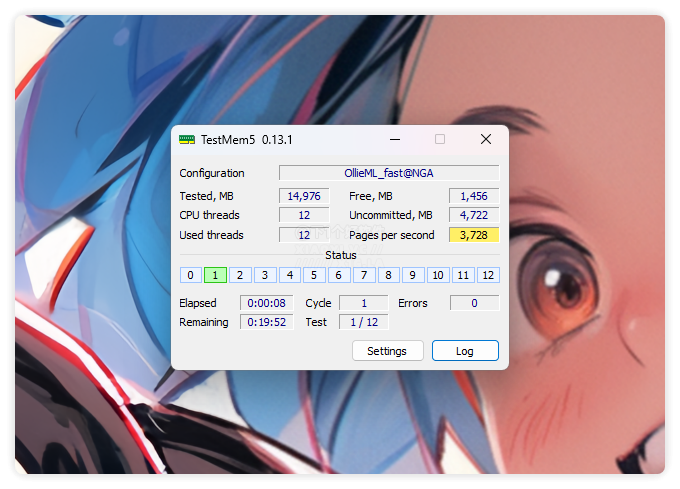Click the Elapsed time 0:00:08
The height and width of the screenshot is (489, 680).
267,303
